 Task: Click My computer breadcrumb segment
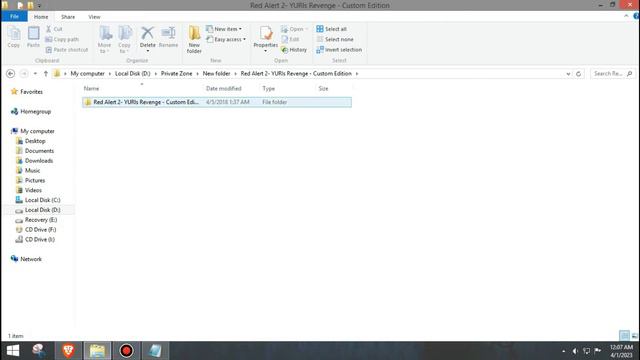[x=87, y=73]
